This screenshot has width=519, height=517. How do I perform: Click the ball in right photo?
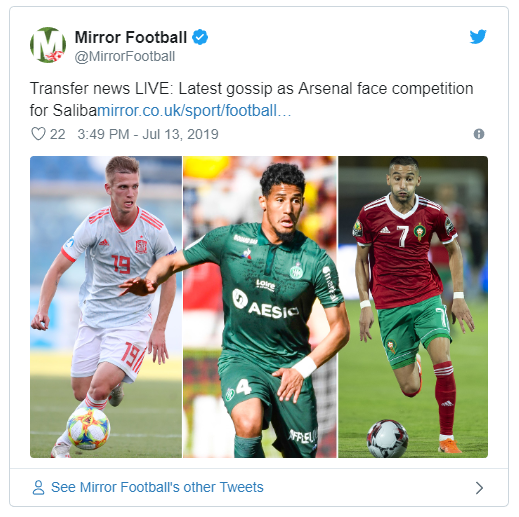[387, 438]
